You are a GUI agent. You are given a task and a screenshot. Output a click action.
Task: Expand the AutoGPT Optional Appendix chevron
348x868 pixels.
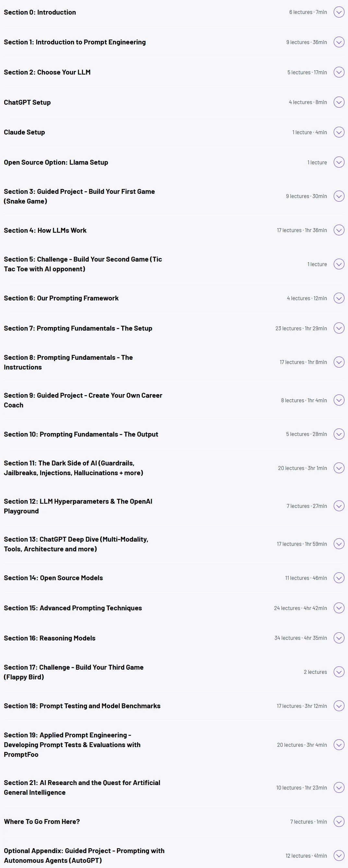(x=339, y=856)
